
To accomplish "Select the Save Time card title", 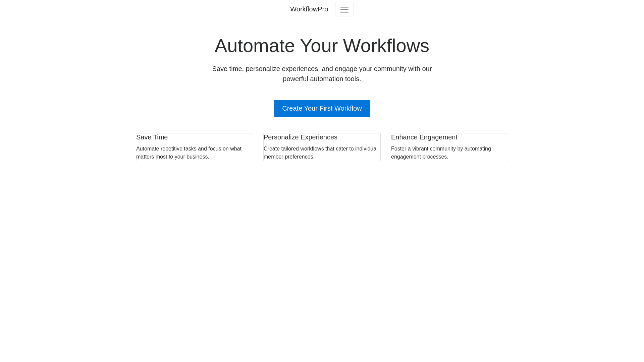I will [152, 137].
